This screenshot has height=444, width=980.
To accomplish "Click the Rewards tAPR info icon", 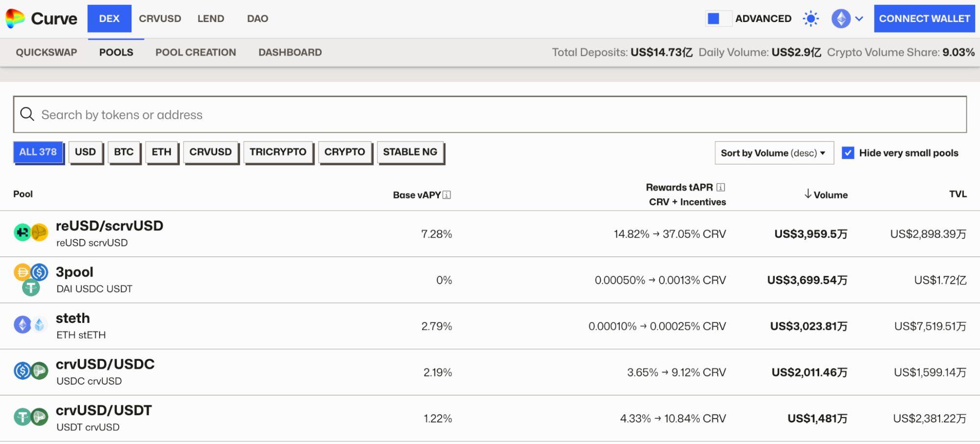I will pyautogui.click(x=721, y=187).
